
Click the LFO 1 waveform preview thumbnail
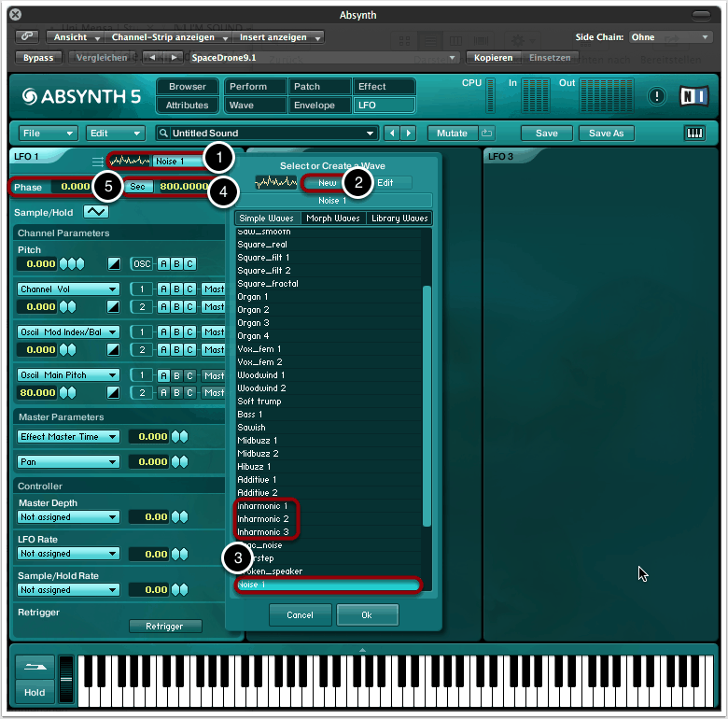[130, 161]
